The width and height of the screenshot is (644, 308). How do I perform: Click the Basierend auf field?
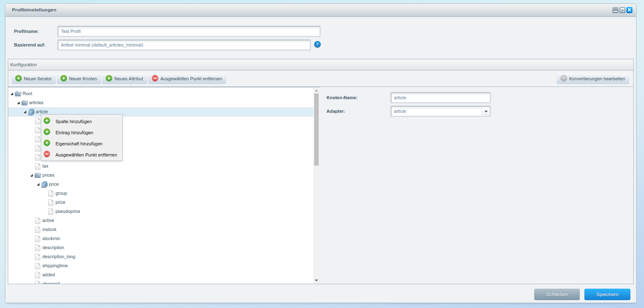(x=184, y=45)
